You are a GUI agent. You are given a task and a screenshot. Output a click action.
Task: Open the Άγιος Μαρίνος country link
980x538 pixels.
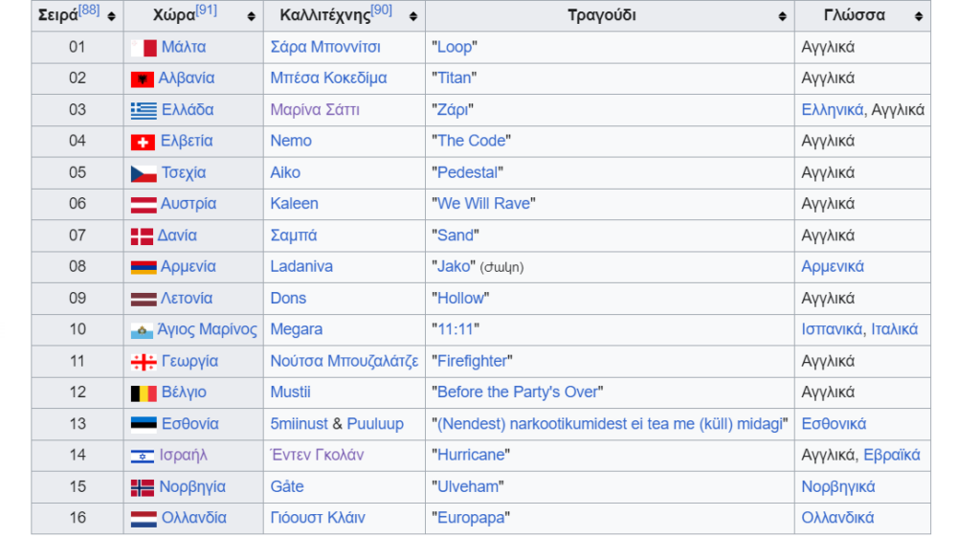[x=209, y=329]
